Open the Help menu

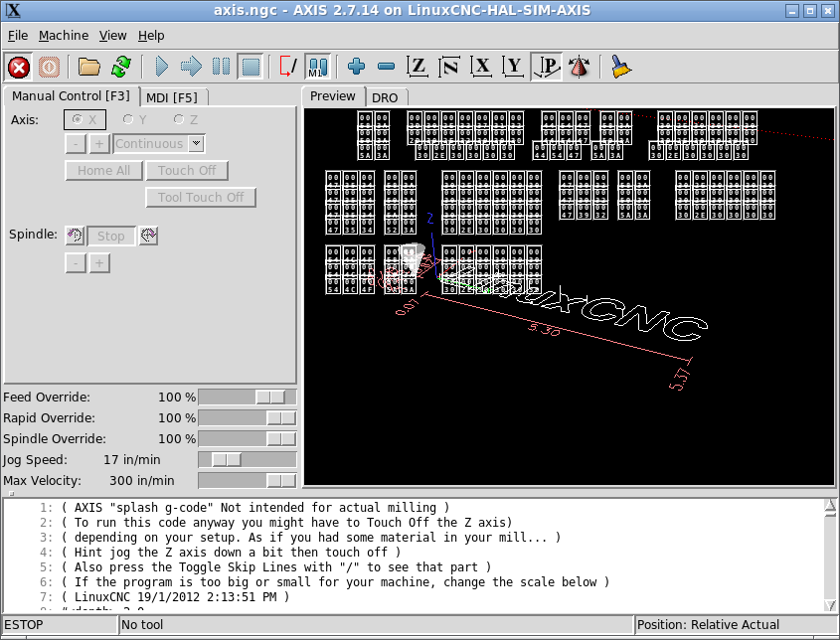[151, 36]
